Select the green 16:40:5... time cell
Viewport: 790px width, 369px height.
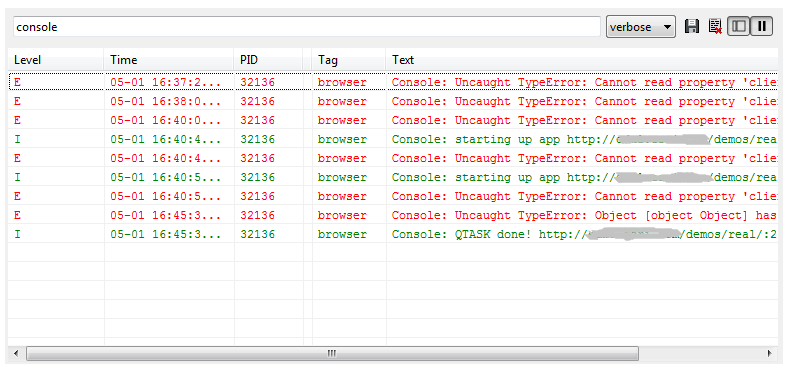click(x=166, y=177)
